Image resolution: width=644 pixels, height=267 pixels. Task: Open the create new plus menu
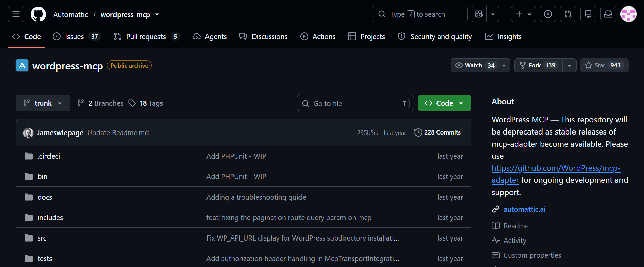(x=523, y=14)
